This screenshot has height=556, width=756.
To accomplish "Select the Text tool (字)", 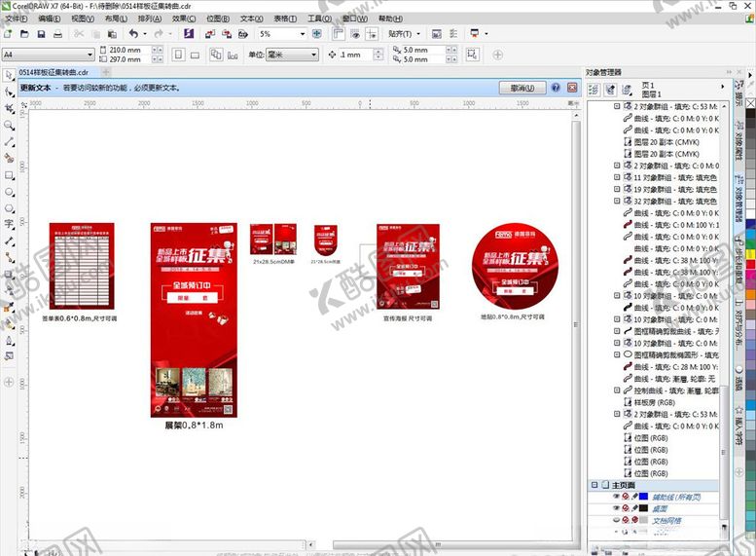I will tap(9, 224).
